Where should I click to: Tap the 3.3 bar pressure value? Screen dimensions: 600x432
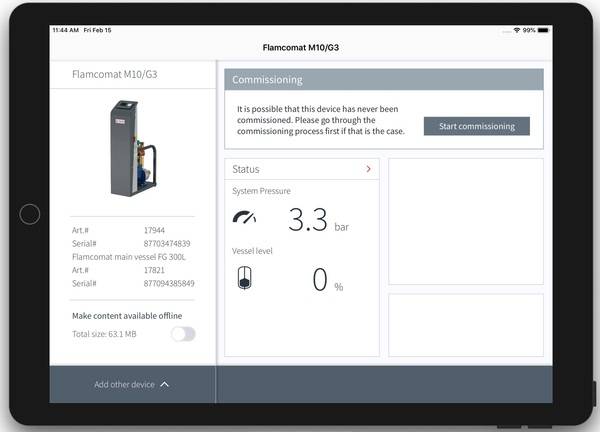pyautogui.click(x=318, y=220)
